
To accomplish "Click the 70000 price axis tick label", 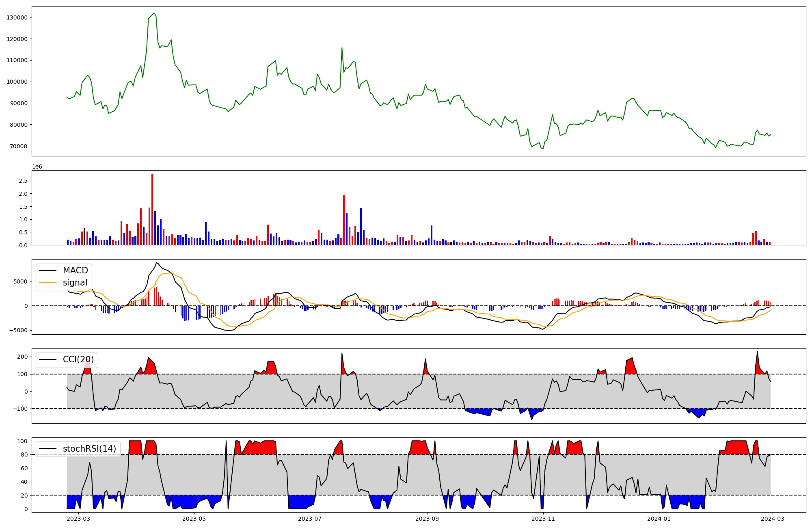I will (19, 146).
